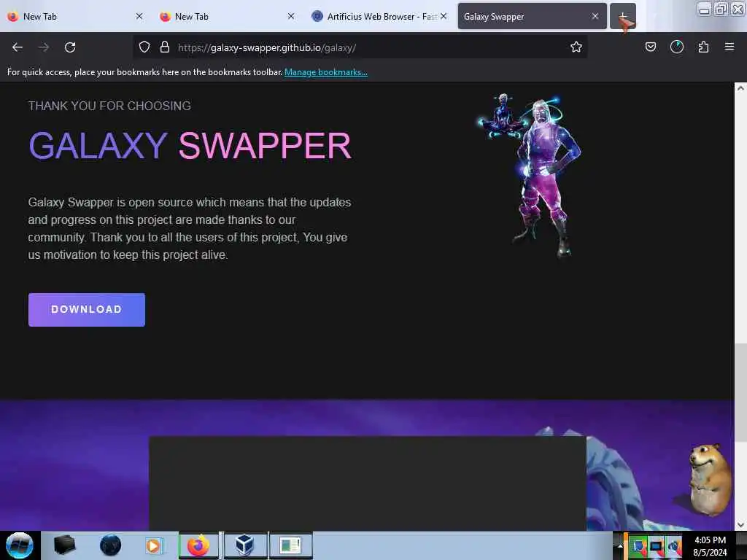Viewport: 747px width, 560px height.
Task: Bookmark this page with the star
Action: 576,47
